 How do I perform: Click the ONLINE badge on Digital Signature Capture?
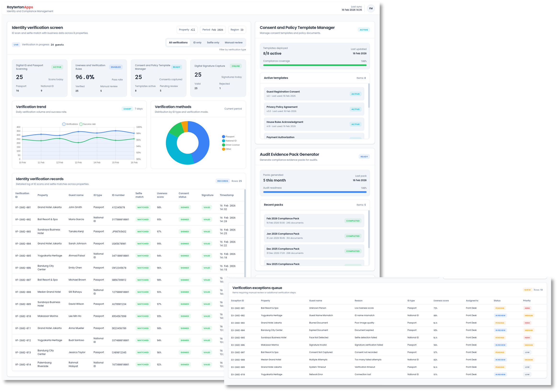point(236,66)
